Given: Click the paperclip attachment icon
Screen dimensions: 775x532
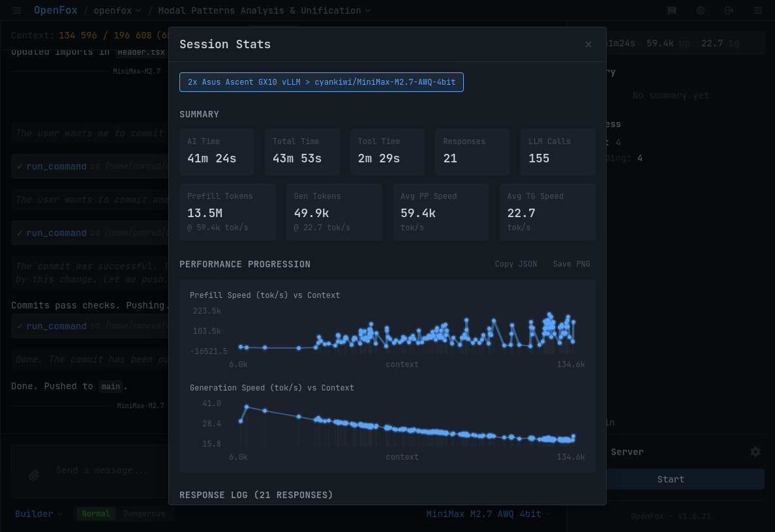Looking at the screenshot, I should click(x=34, y=475).
